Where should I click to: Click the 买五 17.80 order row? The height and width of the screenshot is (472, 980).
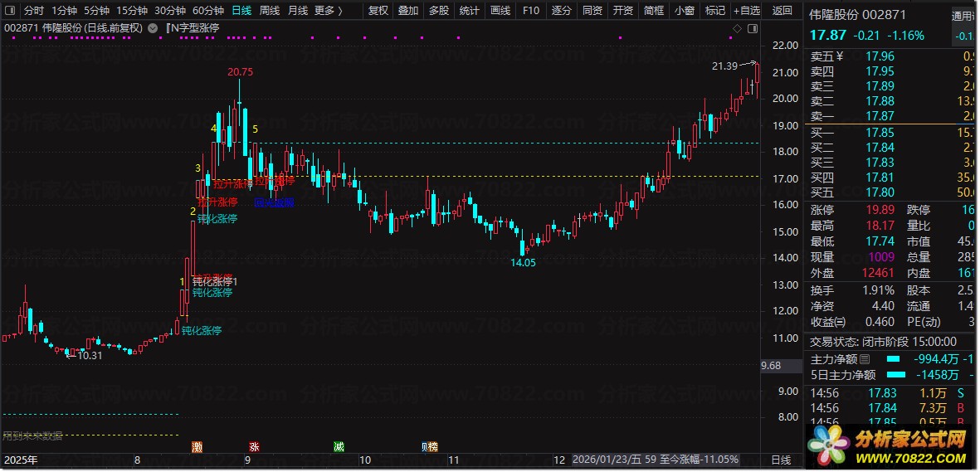pyautogui.click(x=890, y=192)
